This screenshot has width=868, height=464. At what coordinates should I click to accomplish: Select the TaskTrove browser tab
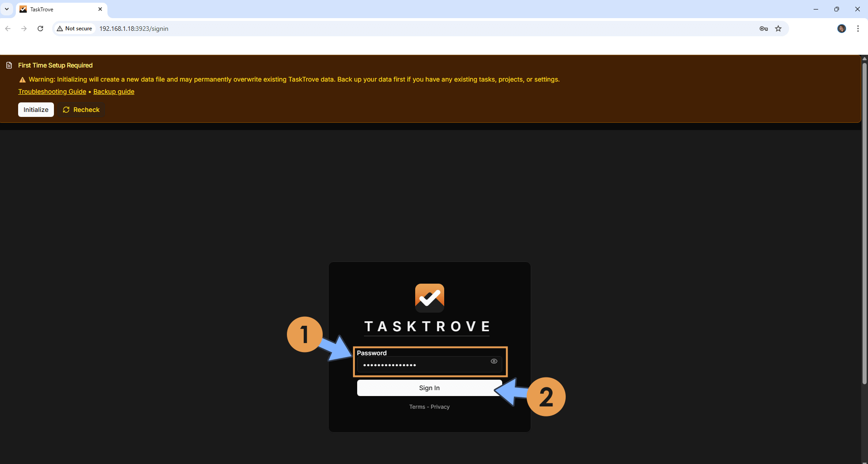click(54, 9)
